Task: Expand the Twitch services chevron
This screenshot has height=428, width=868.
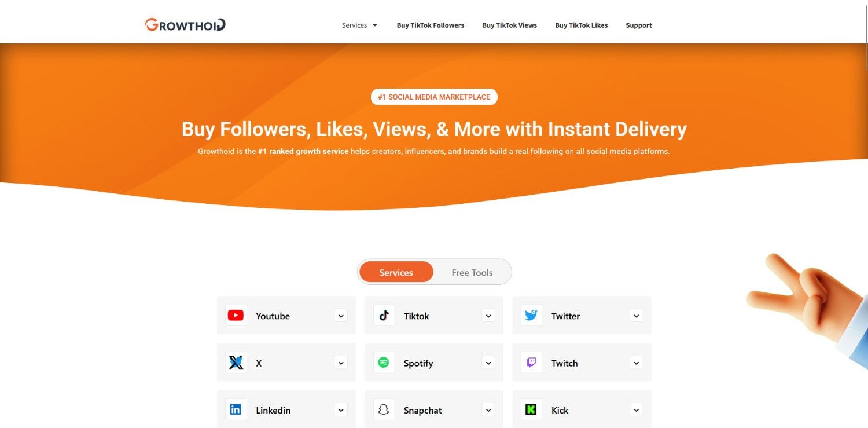Action: pyautogui.click(x=637, y=363)
